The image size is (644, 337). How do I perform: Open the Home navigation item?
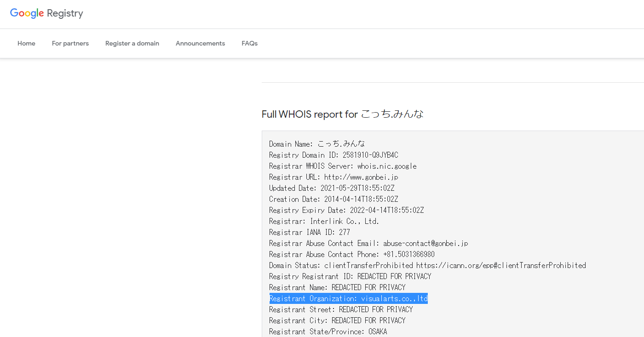pyautogui.click(x=26, y=43)
